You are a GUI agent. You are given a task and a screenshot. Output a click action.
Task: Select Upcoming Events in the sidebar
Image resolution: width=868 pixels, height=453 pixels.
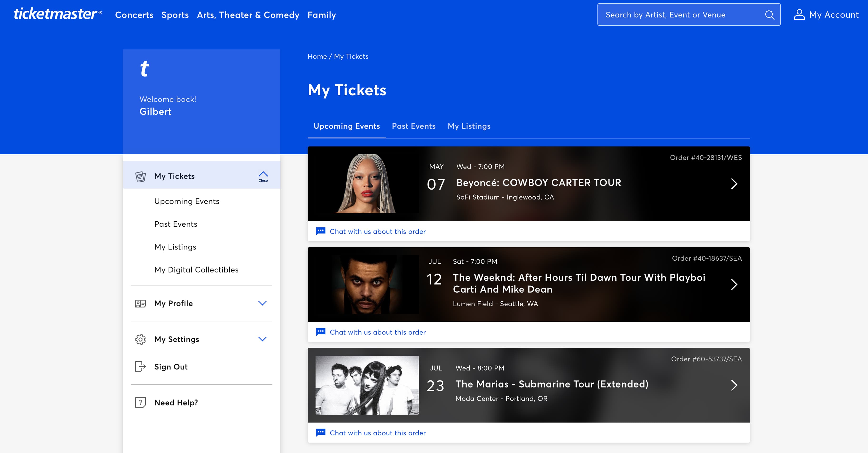187,201
